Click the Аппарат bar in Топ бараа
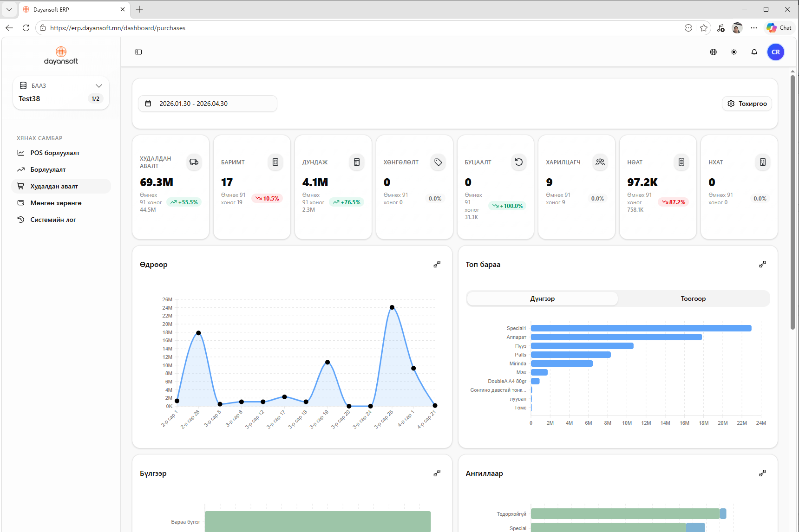This screenshot has width=799, height=532. (x=616, y=337)
